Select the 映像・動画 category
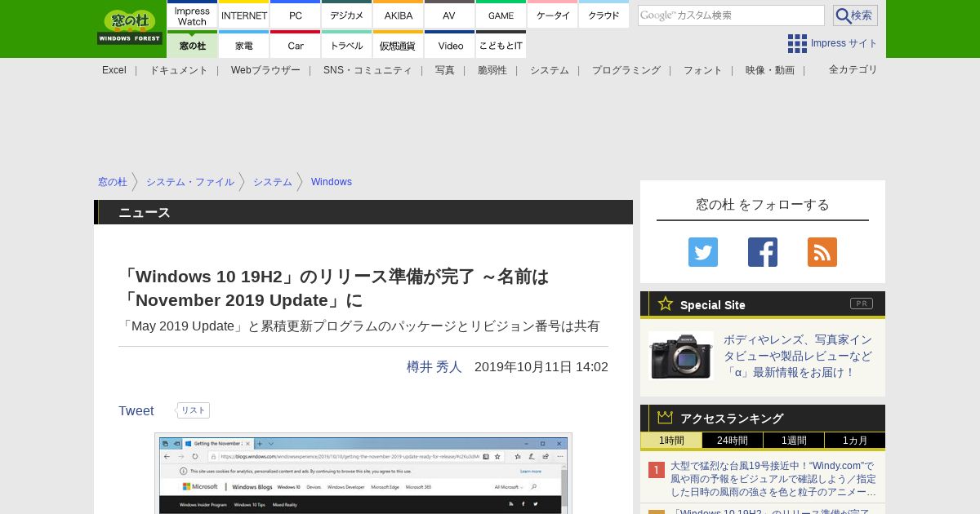 pyautogui.click(x=770, y=70)
